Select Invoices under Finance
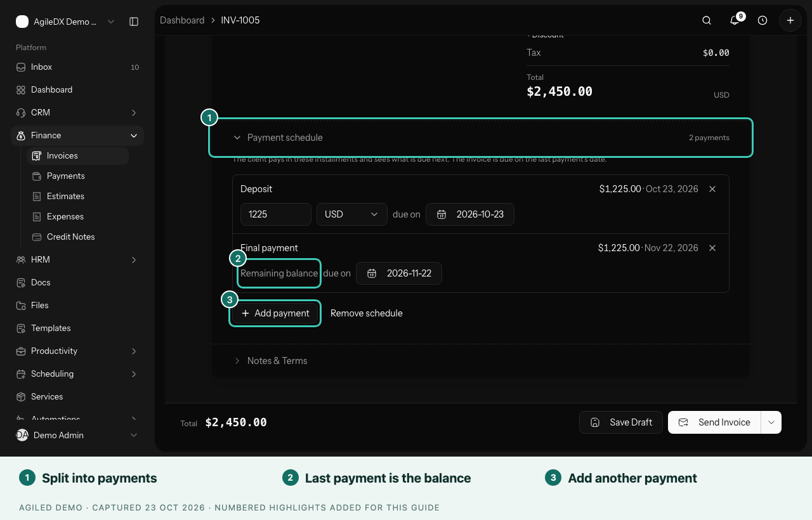The height and width of the screenshot is (520, 812). click(x=77, y=156)
